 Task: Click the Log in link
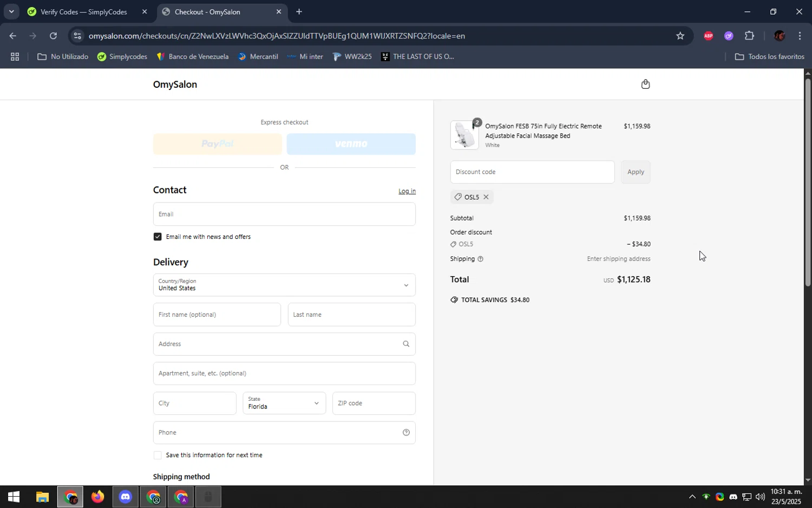click(407, 191)
